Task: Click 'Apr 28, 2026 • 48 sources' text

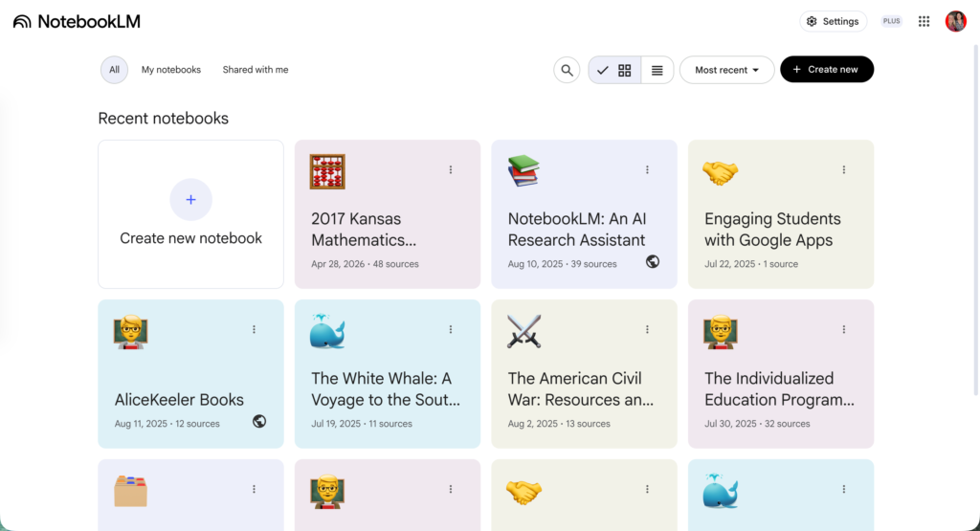Action: click(365, 264)
